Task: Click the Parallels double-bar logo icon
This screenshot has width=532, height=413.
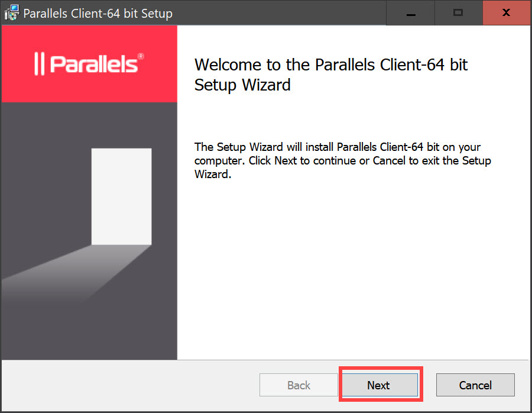Action: 39,64
